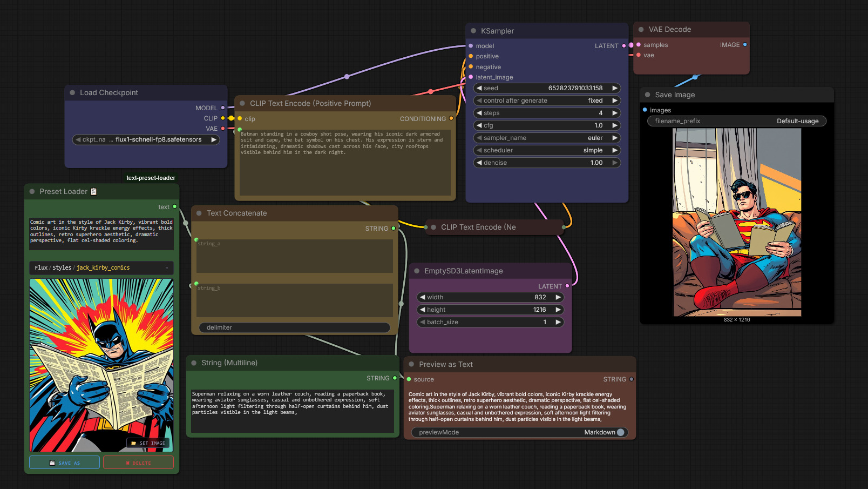Viewport: 868px width, 489px height.
Task: Increase batch_size with its right arrow
Action: (x=558, y=322)
